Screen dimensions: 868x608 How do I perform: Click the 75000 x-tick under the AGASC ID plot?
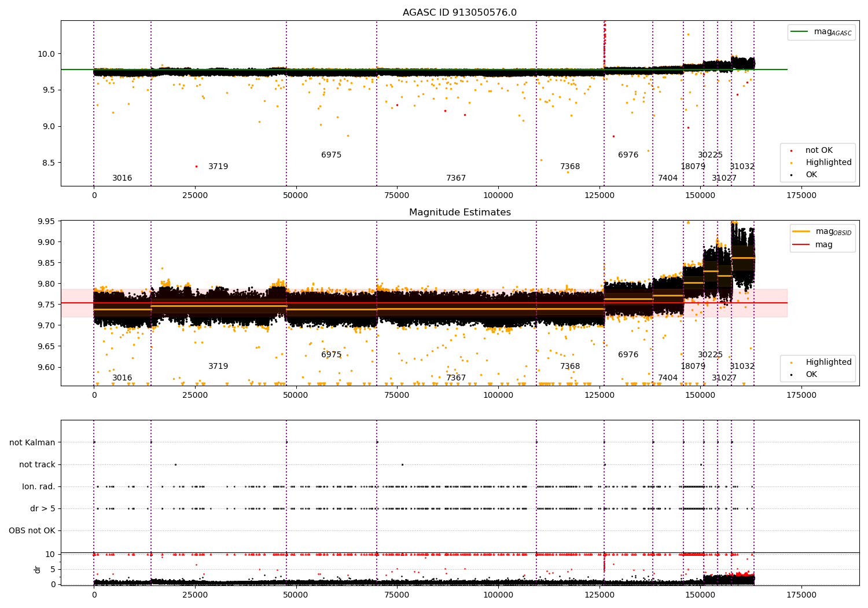pyautogui.click(x=397, y=196)
